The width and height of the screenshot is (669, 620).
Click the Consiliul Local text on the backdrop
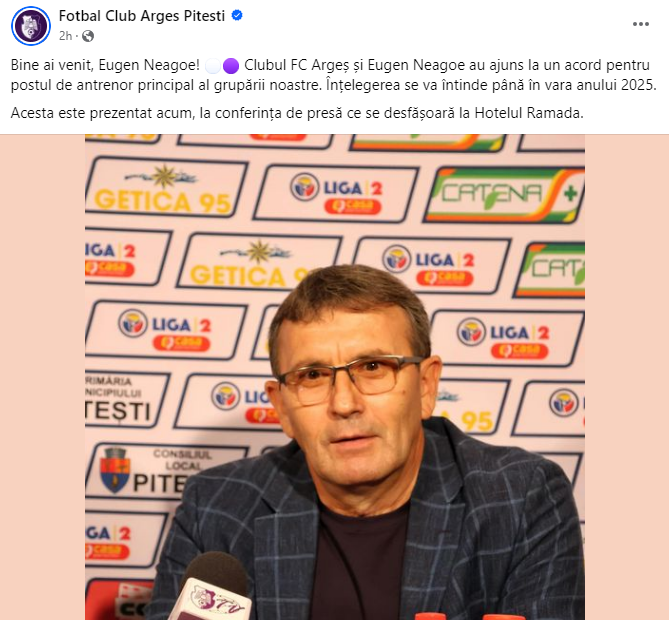click(x=183, y=460)
